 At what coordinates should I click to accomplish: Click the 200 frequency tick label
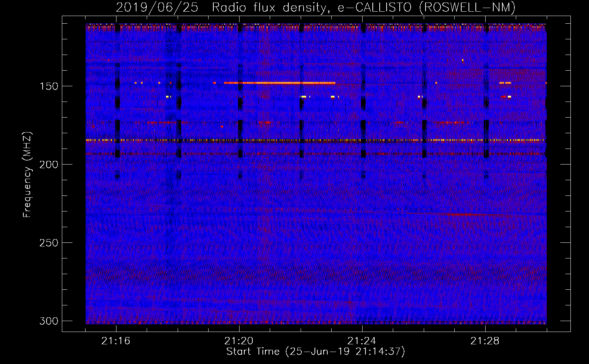pyautogui.click(x=49, y=165)
